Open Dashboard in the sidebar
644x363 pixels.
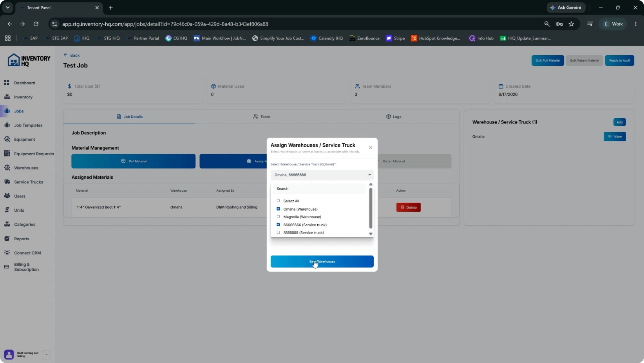click(24, 83)
